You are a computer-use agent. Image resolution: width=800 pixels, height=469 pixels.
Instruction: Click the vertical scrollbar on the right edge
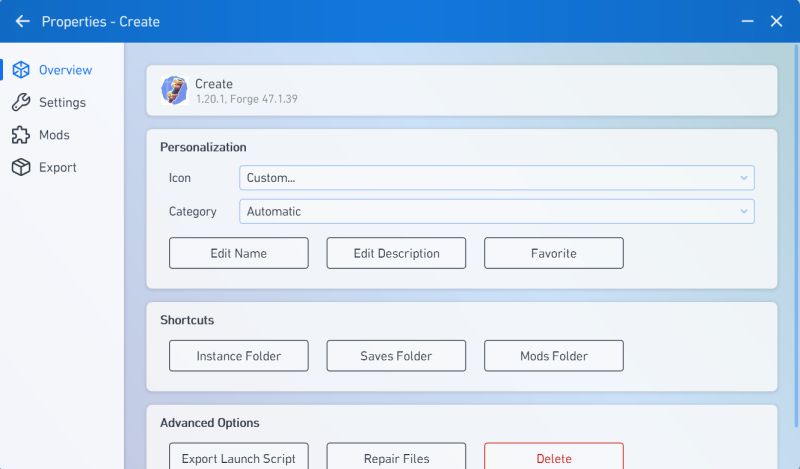click(x=796, y=235)
